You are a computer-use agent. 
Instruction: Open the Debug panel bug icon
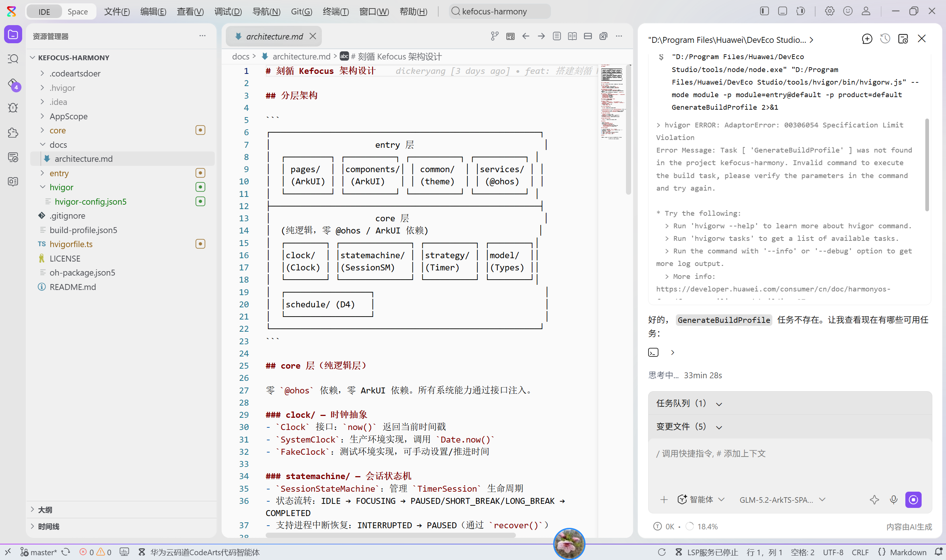[x=13, y=108]
